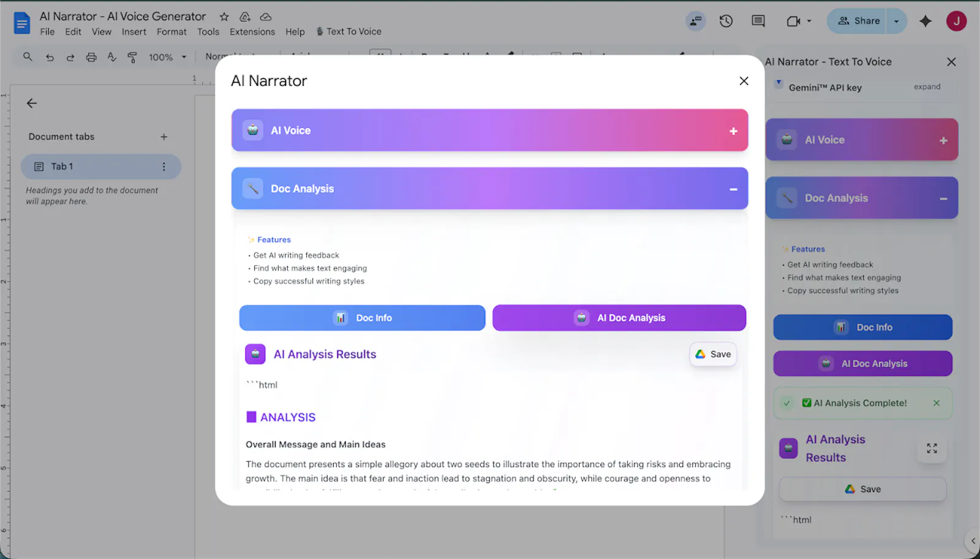Click the document title text
This screenshot has height=559, width=980.
[x=123, y=17]
